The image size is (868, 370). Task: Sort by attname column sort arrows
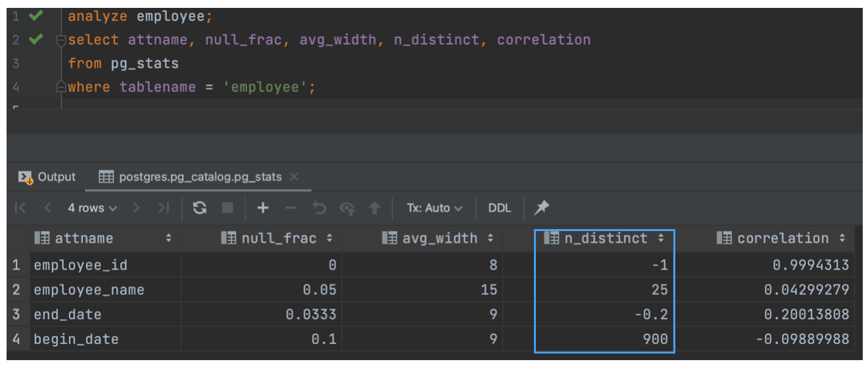(169, 238)
